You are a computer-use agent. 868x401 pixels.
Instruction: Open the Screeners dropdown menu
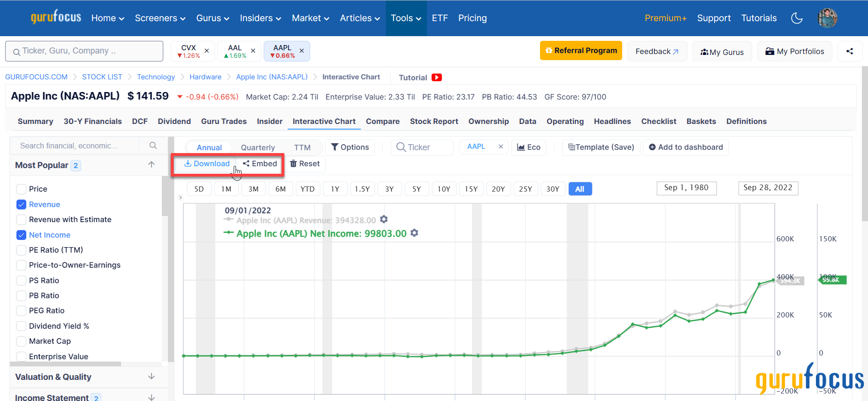click(x=160, y=18)
